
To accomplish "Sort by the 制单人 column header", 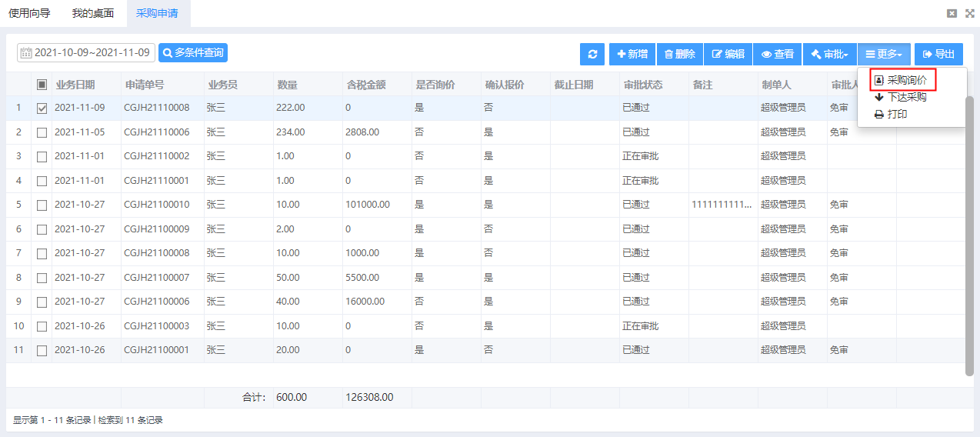I will [x=792, y=85].
